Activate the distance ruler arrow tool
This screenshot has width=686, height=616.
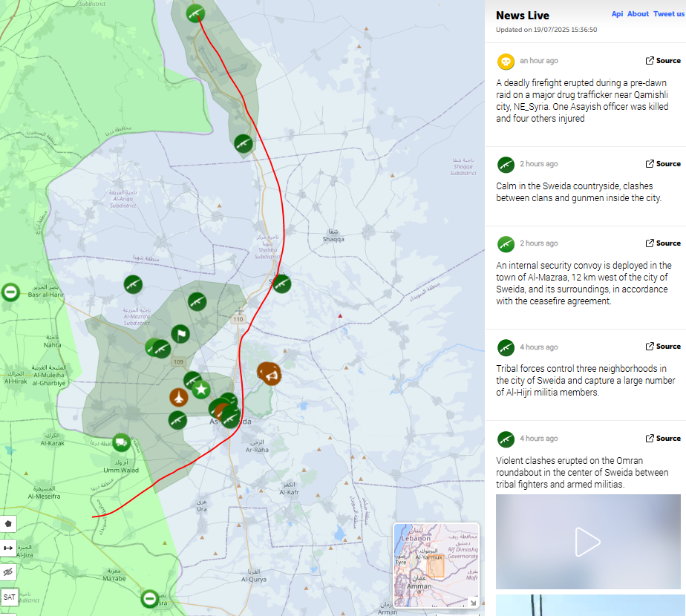(x=8, y=548)
